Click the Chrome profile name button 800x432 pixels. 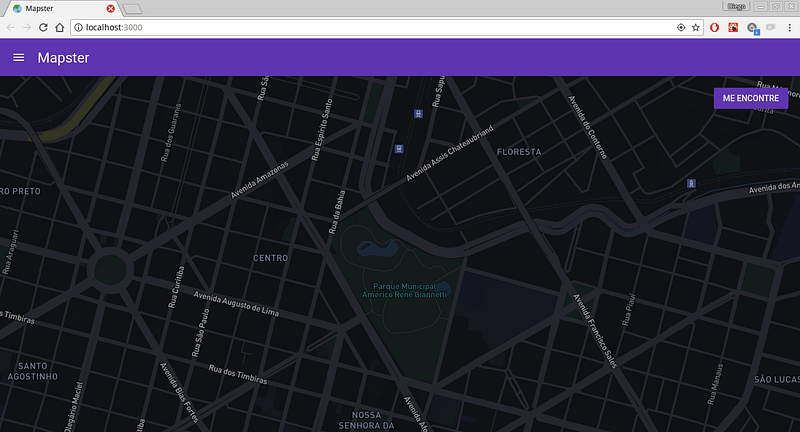[736, 7]
